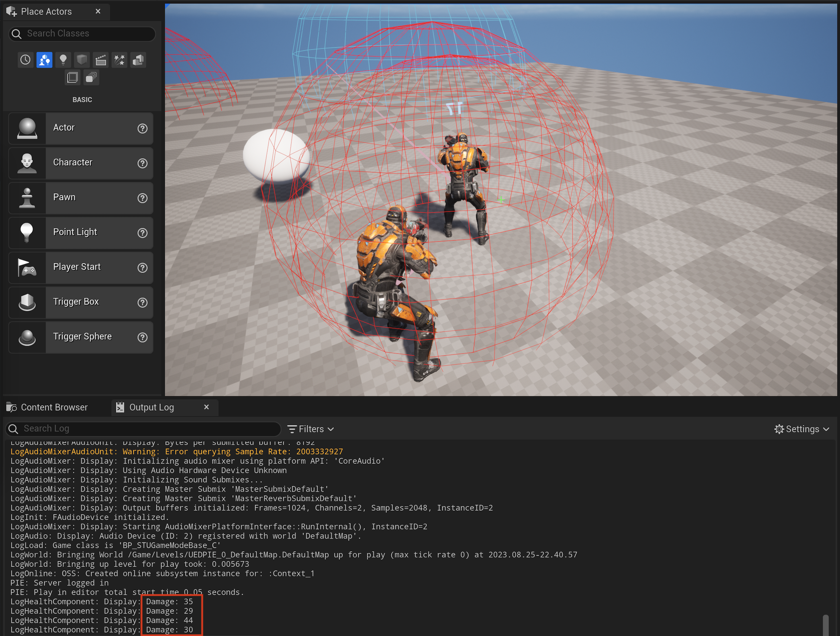Image resolution: width=840 pixels, height=636 pixels.
Task: Click the 'Game class is BP_STUGameModeBase_C' line
Action: pos(115,545)
